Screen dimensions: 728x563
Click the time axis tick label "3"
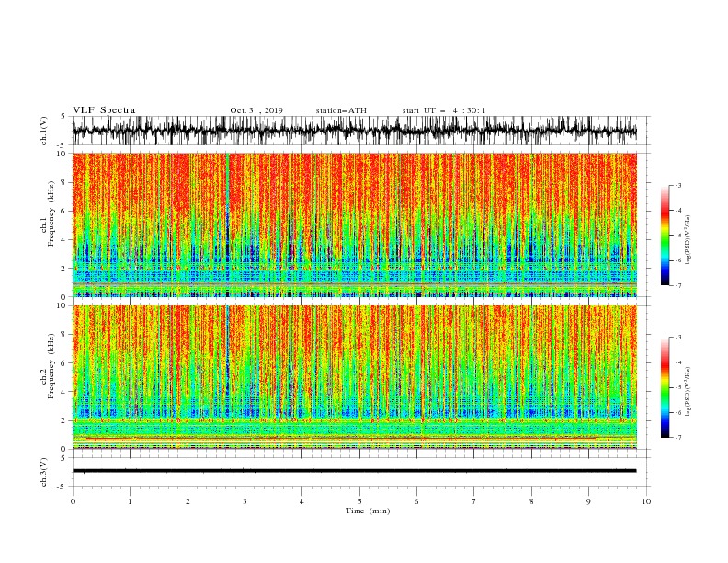pos(245,501)
